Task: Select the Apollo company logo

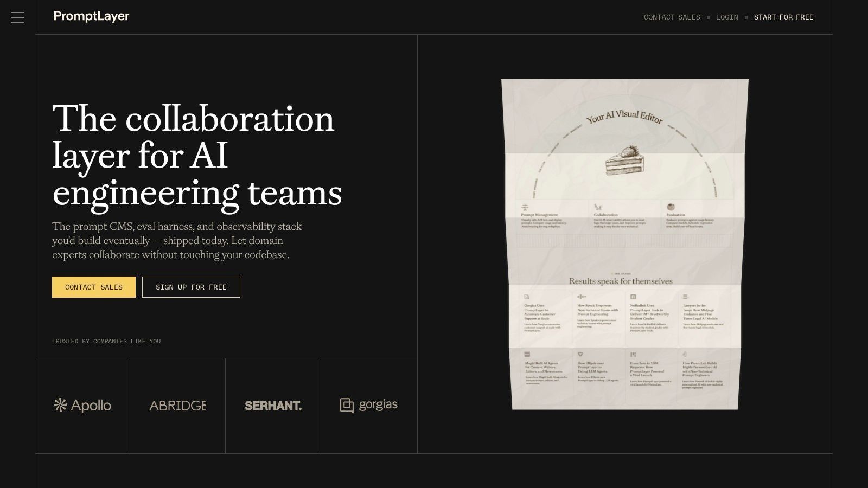Action: (82, 405)
